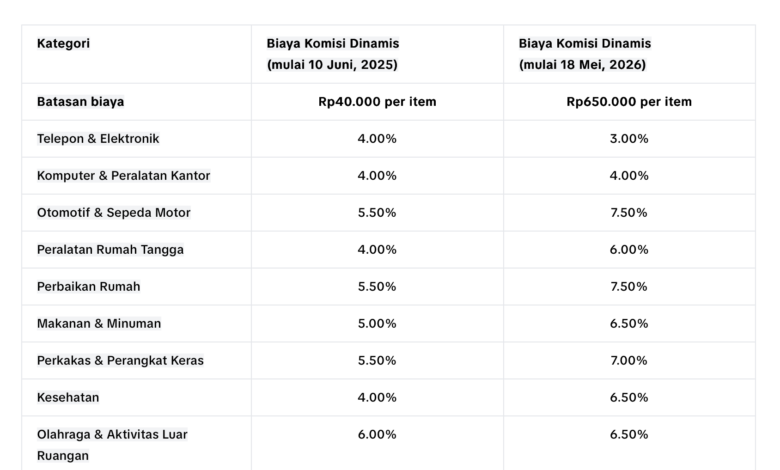Screen dimensions: 780x470
Task: Click the Batasan biaya row label
Action: [x=81, y=101]
